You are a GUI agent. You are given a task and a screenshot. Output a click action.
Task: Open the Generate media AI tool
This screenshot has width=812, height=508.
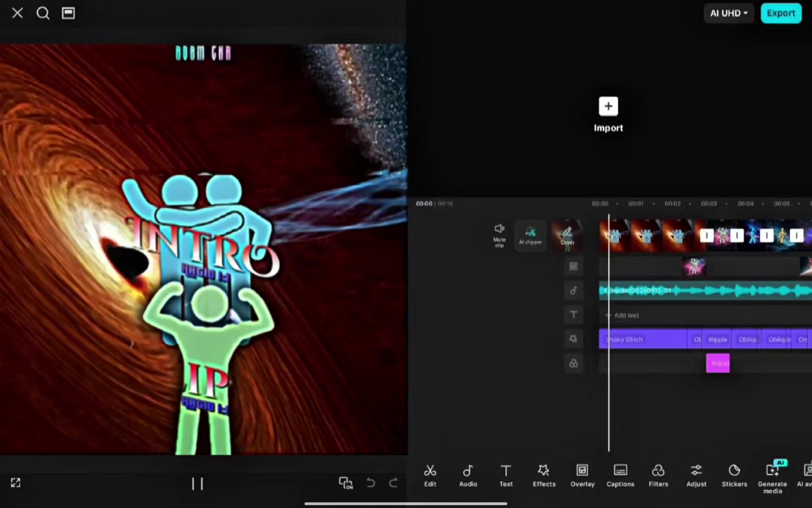click(773, 477)
